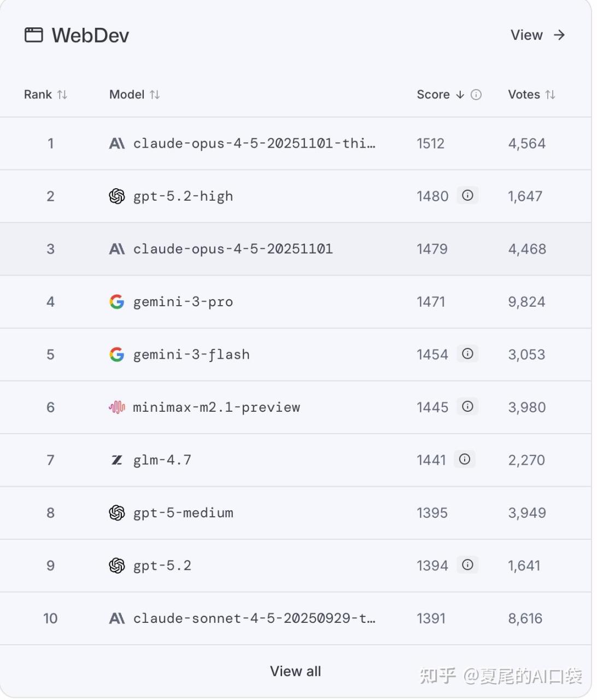The width and height of the screenshot is (597, 700).
Task: Click the WebDev window icon in header
Action: coord(33,35)
